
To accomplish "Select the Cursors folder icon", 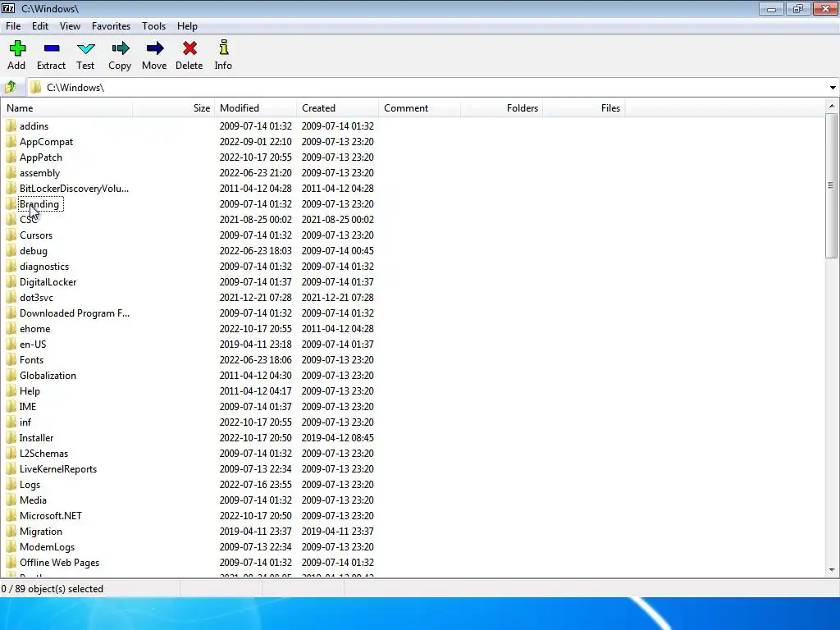I will coord(11,235).
